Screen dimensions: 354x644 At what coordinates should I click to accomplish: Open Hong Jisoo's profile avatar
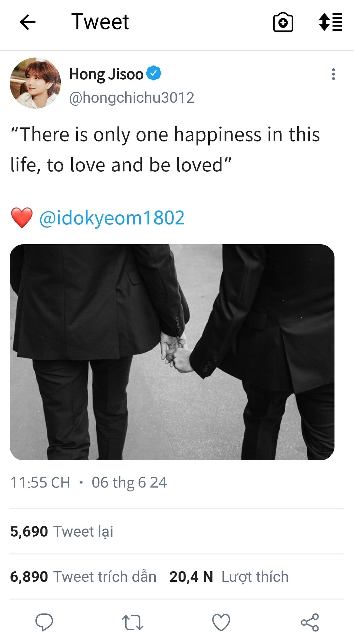click(x=35, y=83)
